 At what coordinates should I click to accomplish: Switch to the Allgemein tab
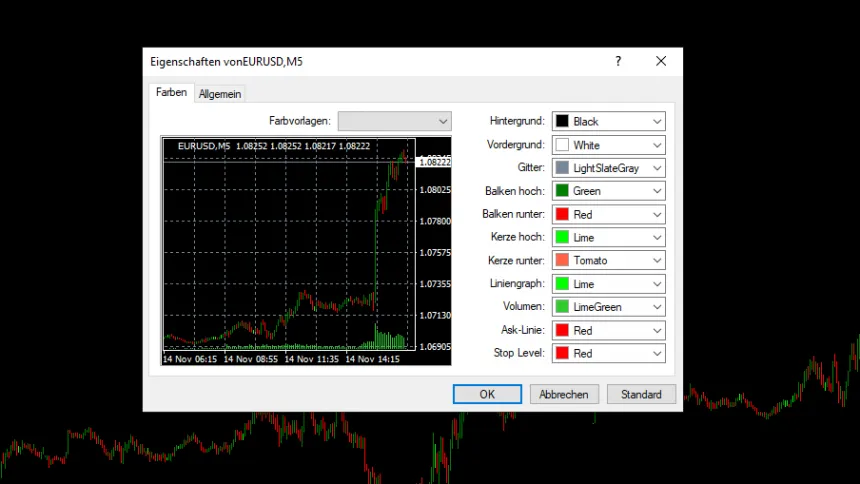[x=220, y=94]
